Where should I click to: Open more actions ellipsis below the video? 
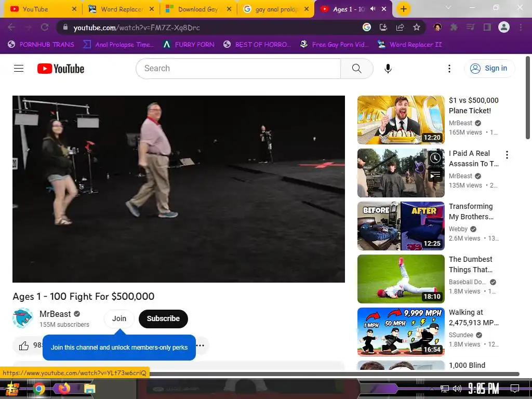coord(201,345)
